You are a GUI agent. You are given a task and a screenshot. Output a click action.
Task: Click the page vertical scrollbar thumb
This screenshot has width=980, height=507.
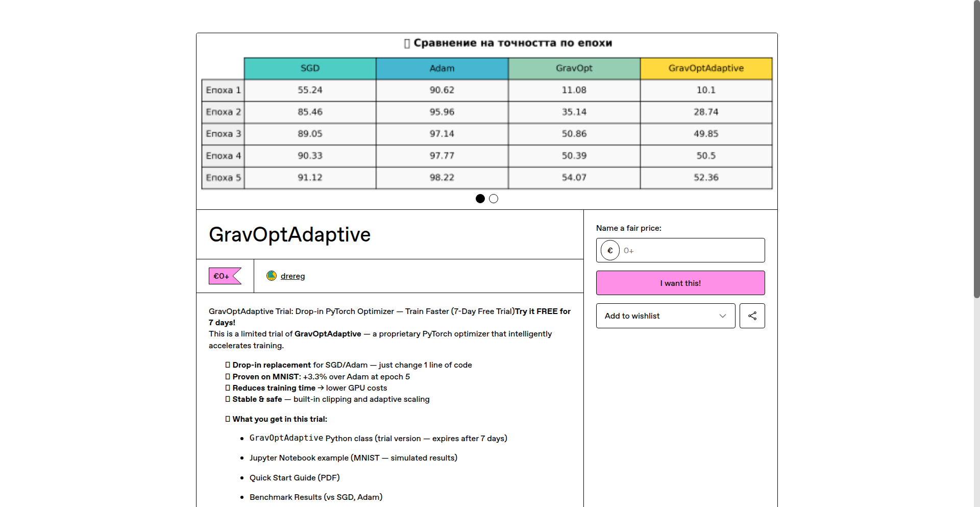[x=976, y=149]
